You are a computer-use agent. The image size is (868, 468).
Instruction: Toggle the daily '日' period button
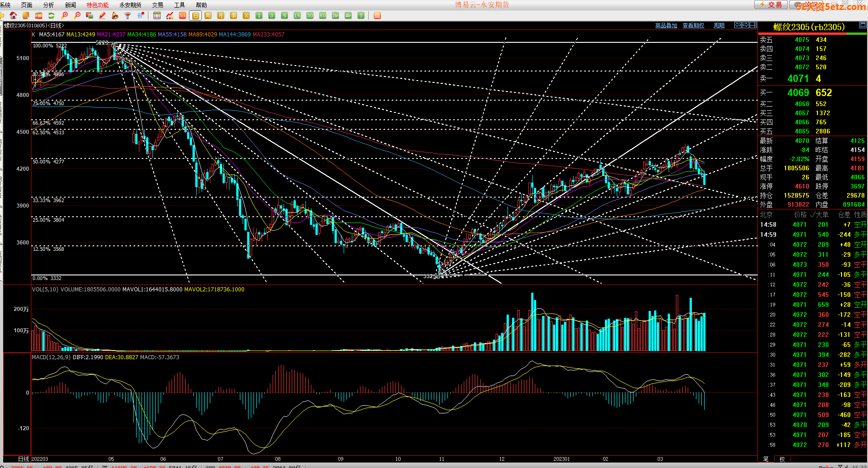[195, 15]
